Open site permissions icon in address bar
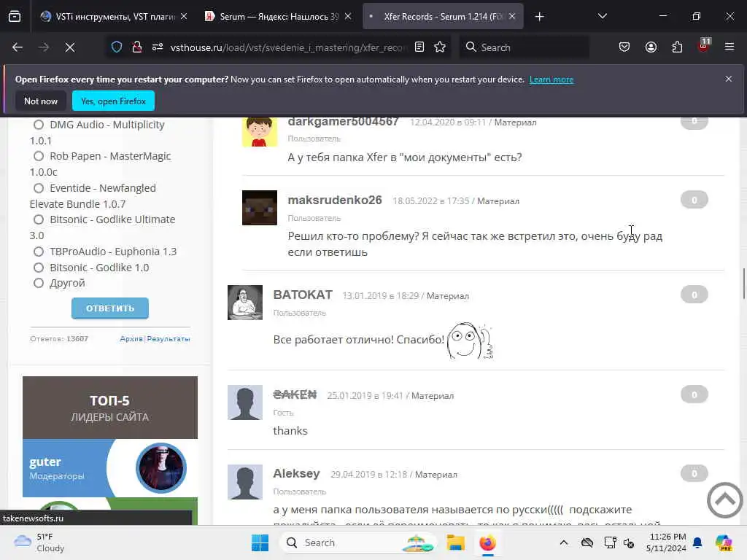This screenshot has width=747, height=560. coord(158,47)
